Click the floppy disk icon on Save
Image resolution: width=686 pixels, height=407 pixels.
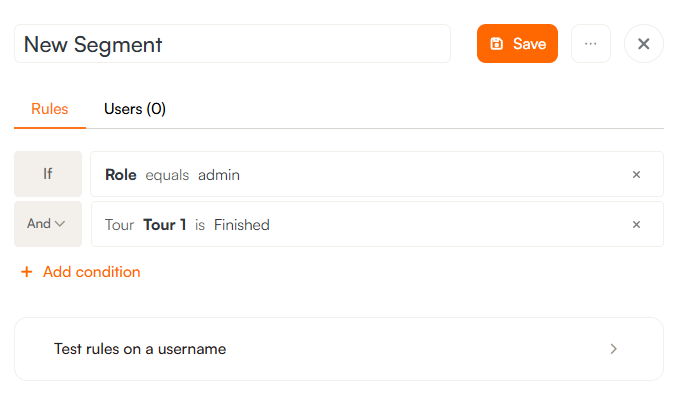[497, 44]
